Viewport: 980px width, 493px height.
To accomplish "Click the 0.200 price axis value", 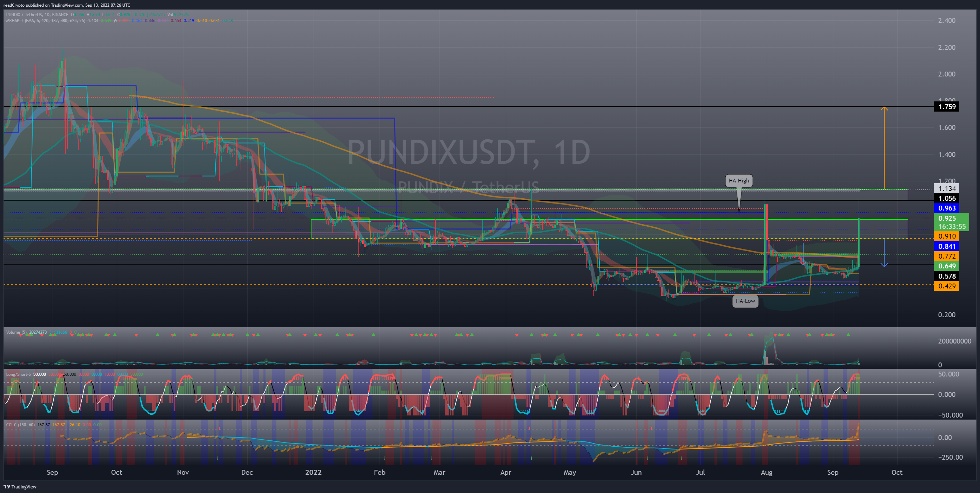I will coord(946,315).
